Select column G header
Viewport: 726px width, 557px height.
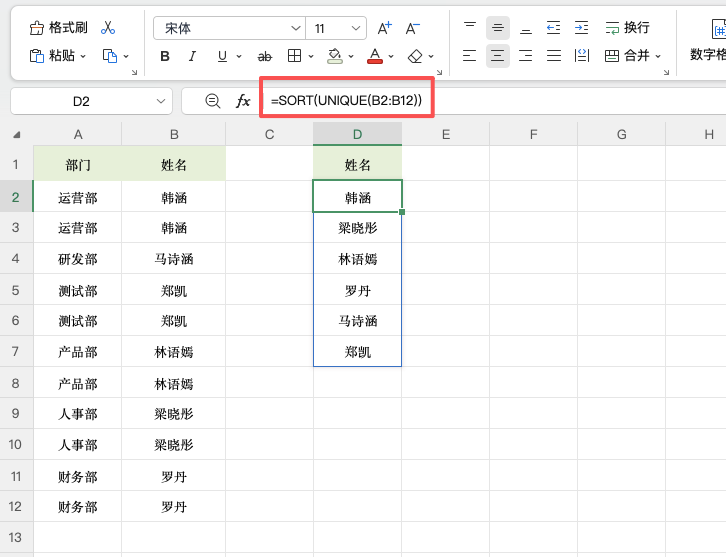point(621,135)
